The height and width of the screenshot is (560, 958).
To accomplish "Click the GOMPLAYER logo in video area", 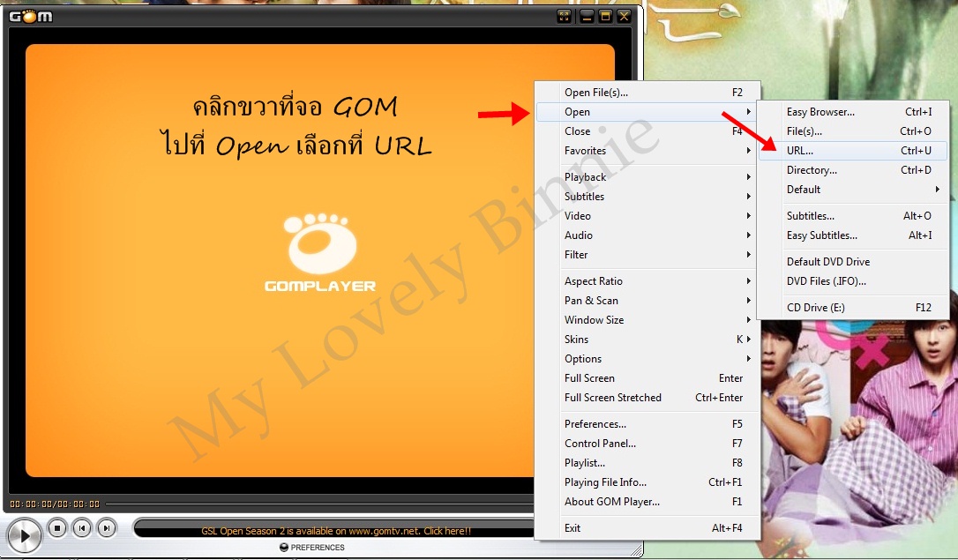I will 320,253.
